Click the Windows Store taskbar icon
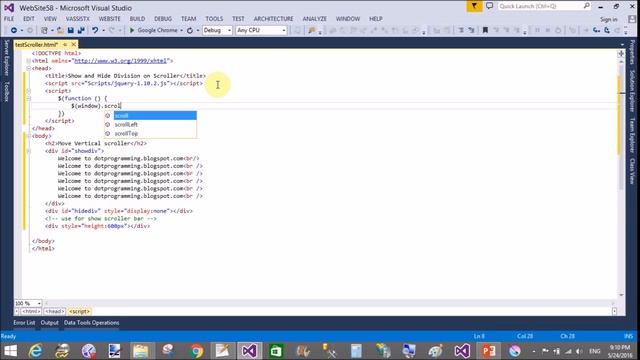Viewport: 640px width, 360px height. (276, 351)
